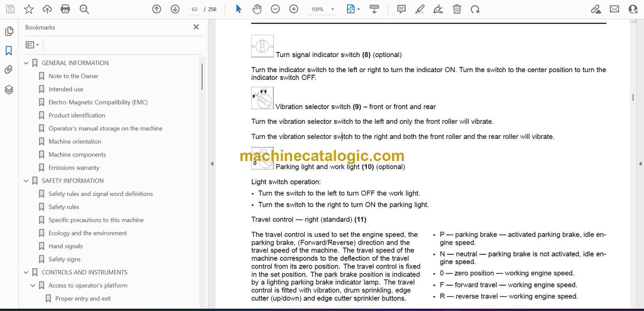The width and height of the screenshot is (644, 311).
Task: Open the Bookmarks options dropdown menu
Action: 32,45
